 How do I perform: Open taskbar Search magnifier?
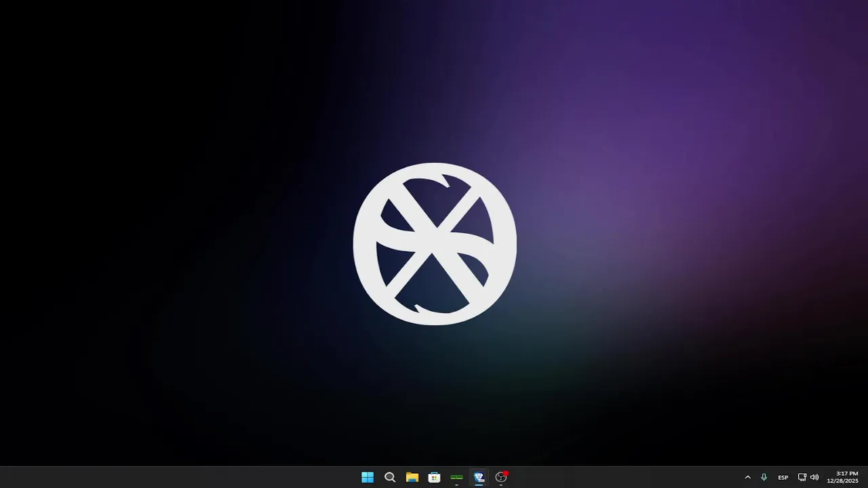click(390, 477)
